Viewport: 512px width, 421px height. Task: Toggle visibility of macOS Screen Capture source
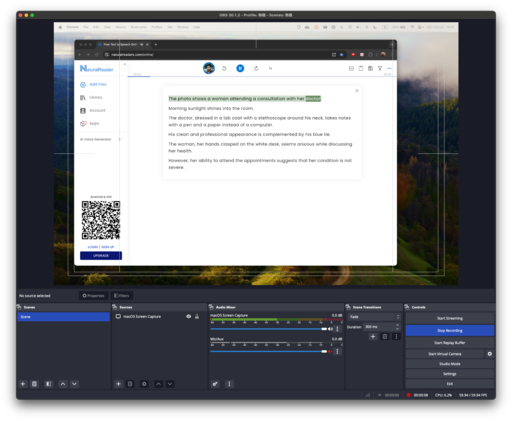(x=189, y=316)
